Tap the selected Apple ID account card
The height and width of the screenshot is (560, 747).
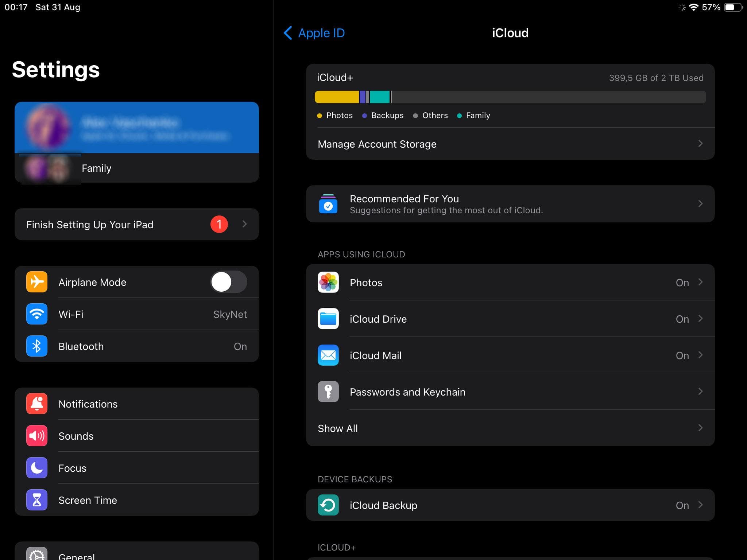pos(137,127)
